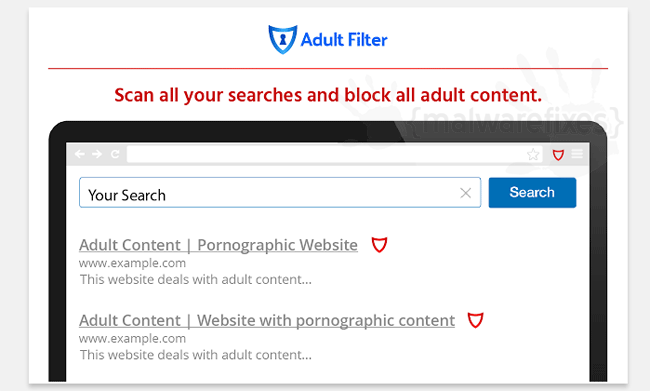Click the red shield beside Pornographic Website result
The height and width of the screenshot is (391, 650).
(x=379, y=245)
